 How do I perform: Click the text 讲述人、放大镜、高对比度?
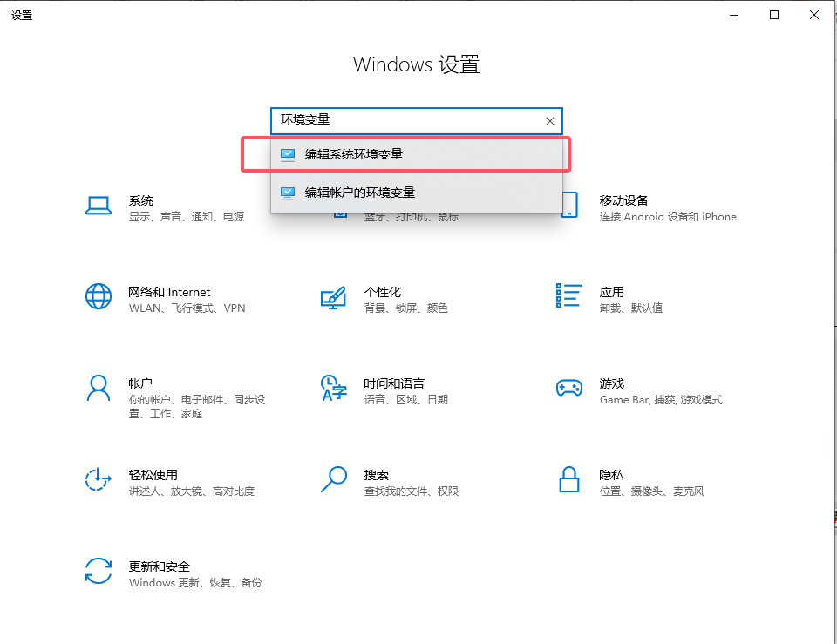pyautogui.click(x=192, y=491)
